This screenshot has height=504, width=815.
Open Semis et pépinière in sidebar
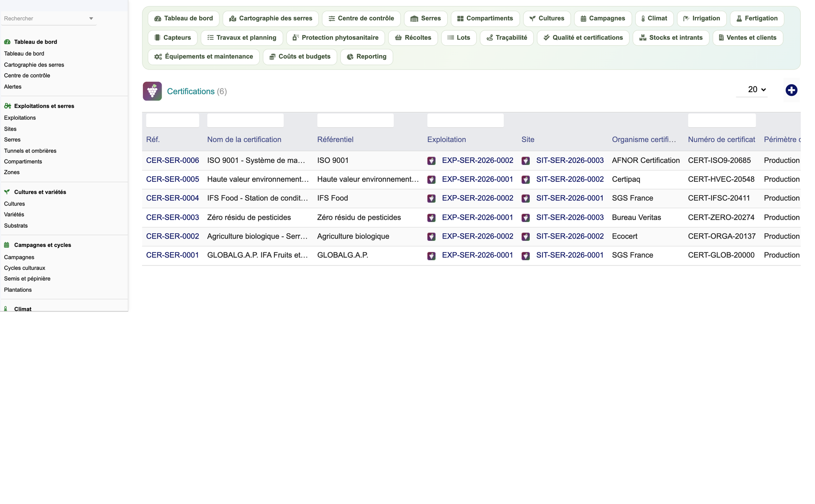(27, 278)
